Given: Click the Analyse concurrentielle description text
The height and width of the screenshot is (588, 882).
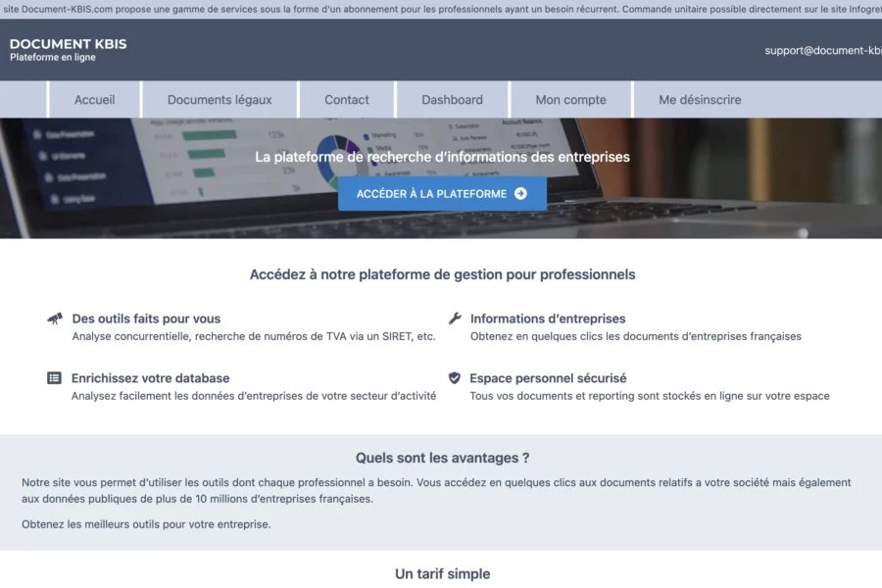Looking at the screenshot, I should pos(254,336).
